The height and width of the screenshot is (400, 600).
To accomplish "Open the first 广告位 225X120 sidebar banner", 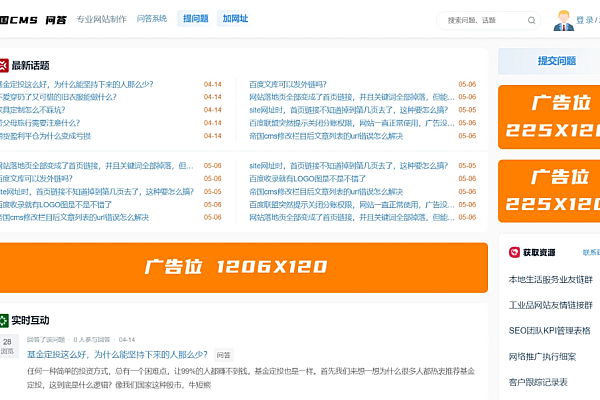I will pos(549,116).
